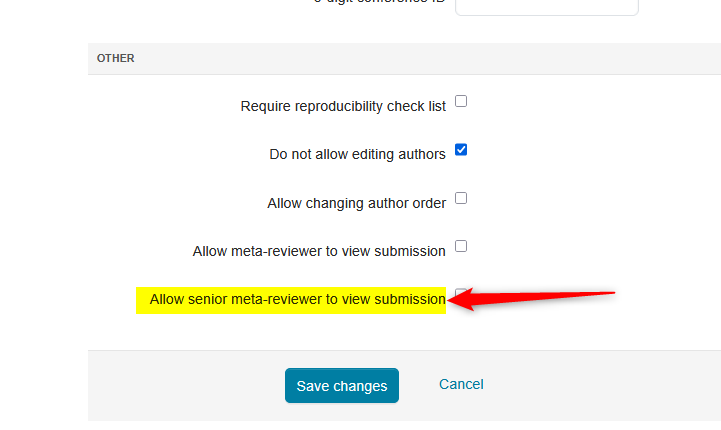Tick the Allow changing author order checkbox
The width and height of the screenshot is (721, 430).
[461, 198]
